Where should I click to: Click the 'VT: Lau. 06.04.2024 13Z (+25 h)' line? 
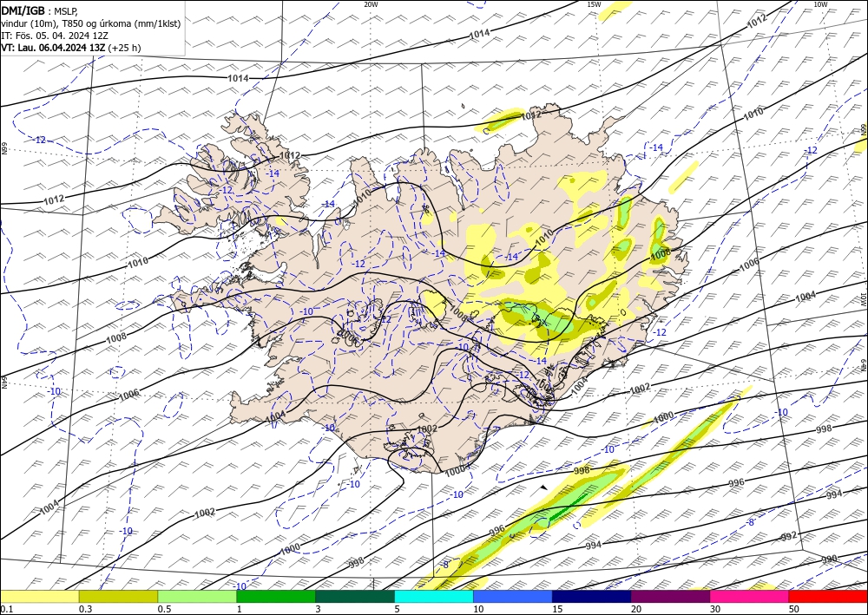click(71, 48)
